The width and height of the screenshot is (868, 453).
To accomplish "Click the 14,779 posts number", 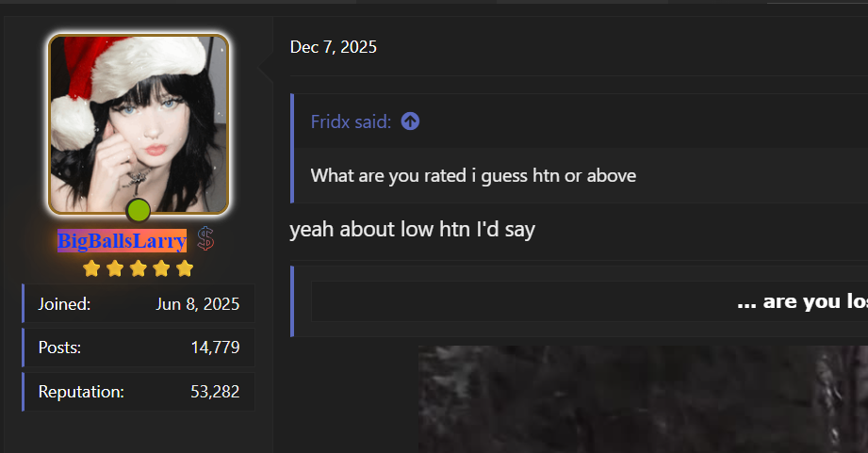I will pyautogui.click(x=215, y=348).
